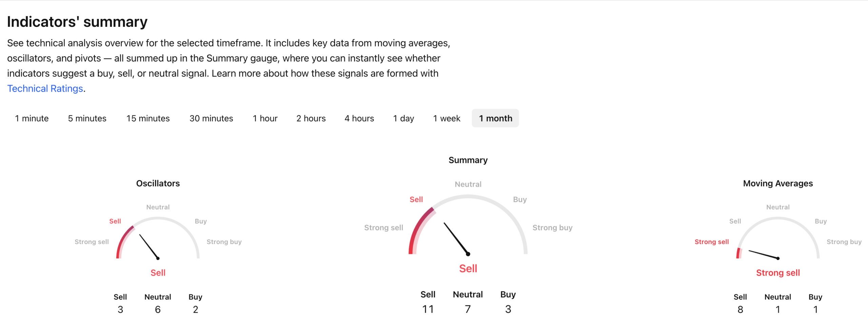
Task: Select the 4 hours timeframe
Action: [x=359, y=118]
